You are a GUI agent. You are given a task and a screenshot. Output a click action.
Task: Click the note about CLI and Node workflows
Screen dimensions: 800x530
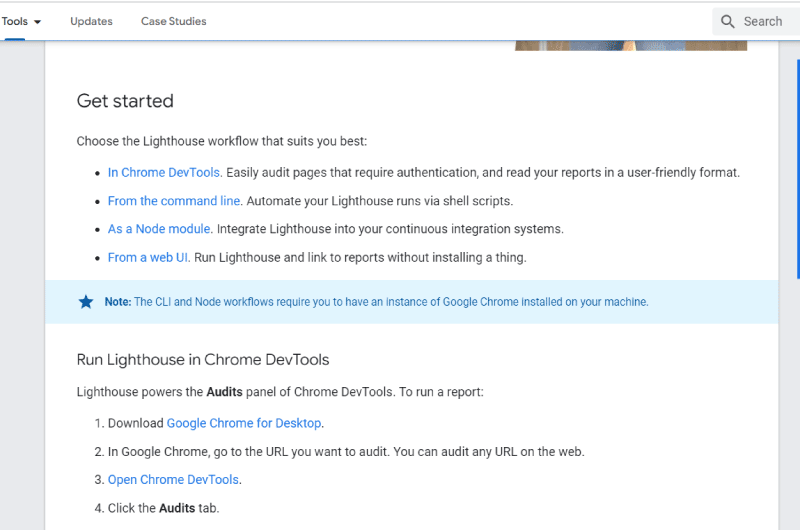377,302
